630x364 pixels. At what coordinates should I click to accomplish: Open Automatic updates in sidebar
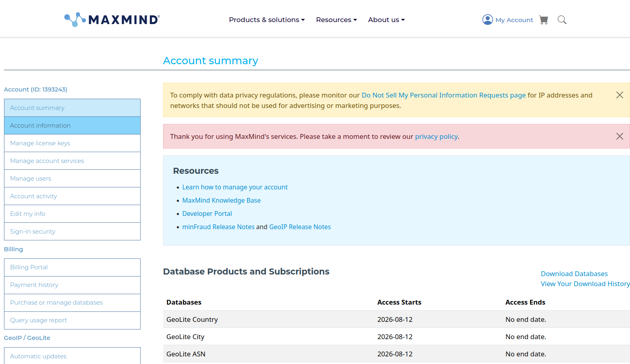(72, 356)
